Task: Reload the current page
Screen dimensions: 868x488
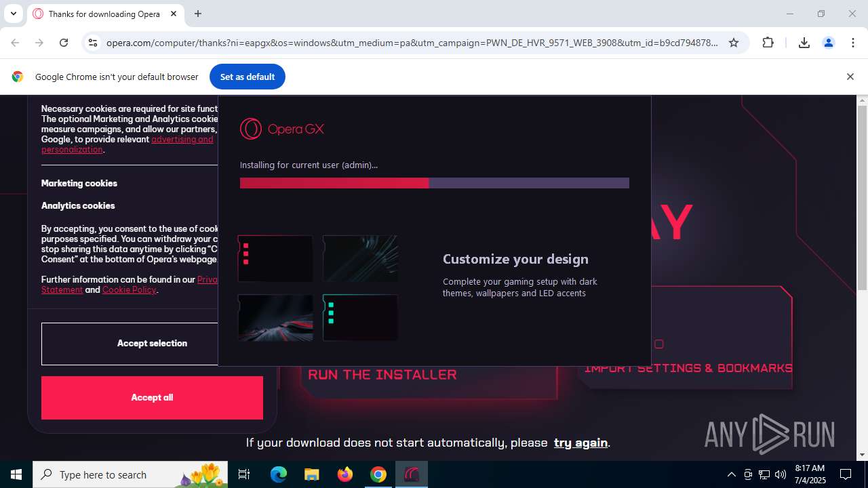Action: pyautogui.click(x=64, y=43)
